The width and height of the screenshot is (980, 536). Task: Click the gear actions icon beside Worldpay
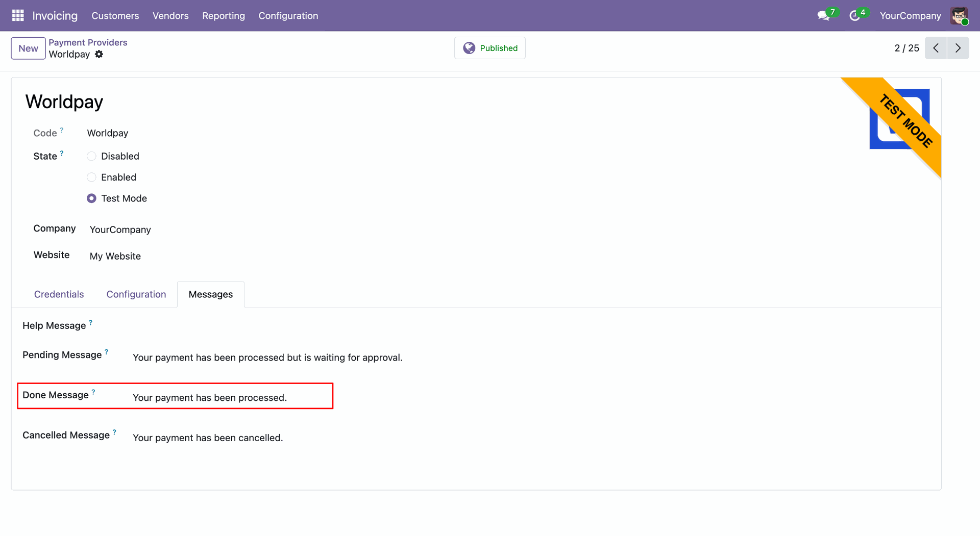[99, 54]
